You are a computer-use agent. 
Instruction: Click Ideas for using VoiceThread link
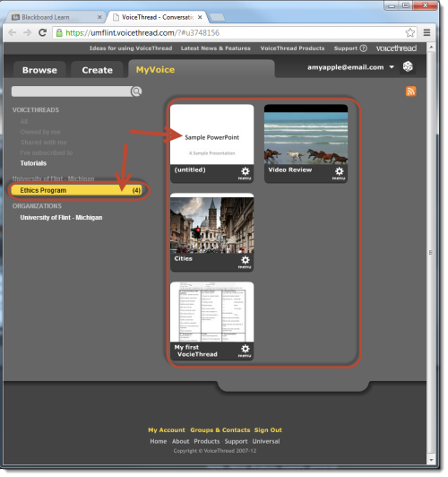[x=131, y=48]
